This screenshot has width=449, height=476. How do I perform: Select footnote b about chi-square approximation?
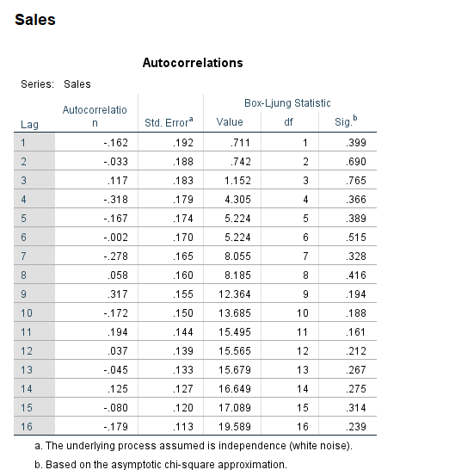[161, 465]
